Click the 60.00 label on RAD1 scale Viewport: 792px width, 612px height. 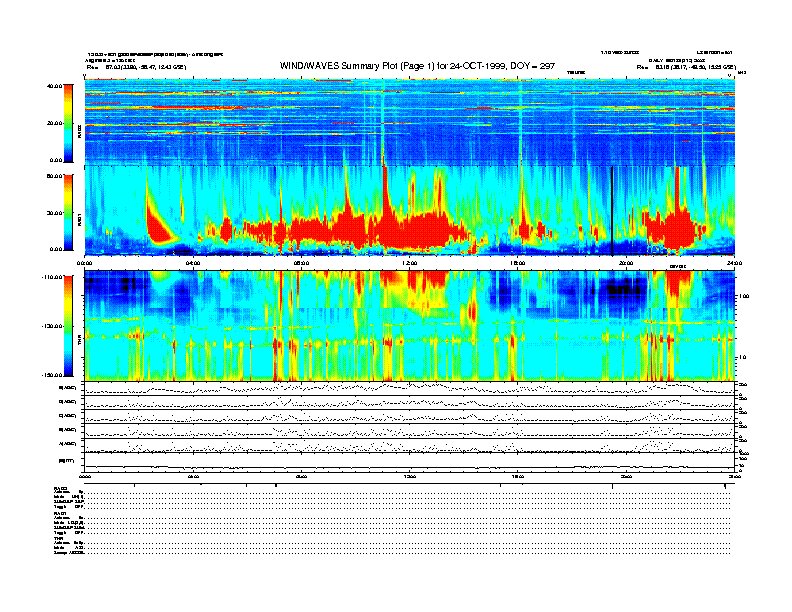tap(54, 176)
